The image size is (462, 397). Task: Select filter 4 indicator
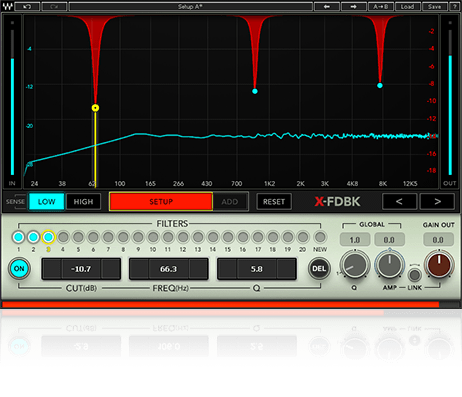point(63,237)
